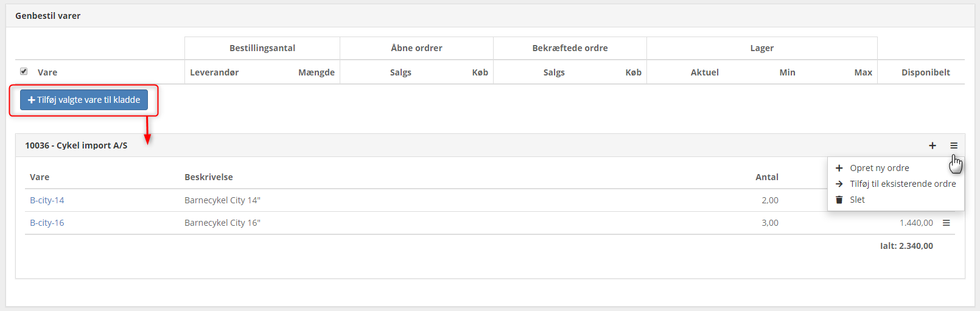980x311 pixels.
Task: Click the Disponibelt column header
Action: [925, 72]
